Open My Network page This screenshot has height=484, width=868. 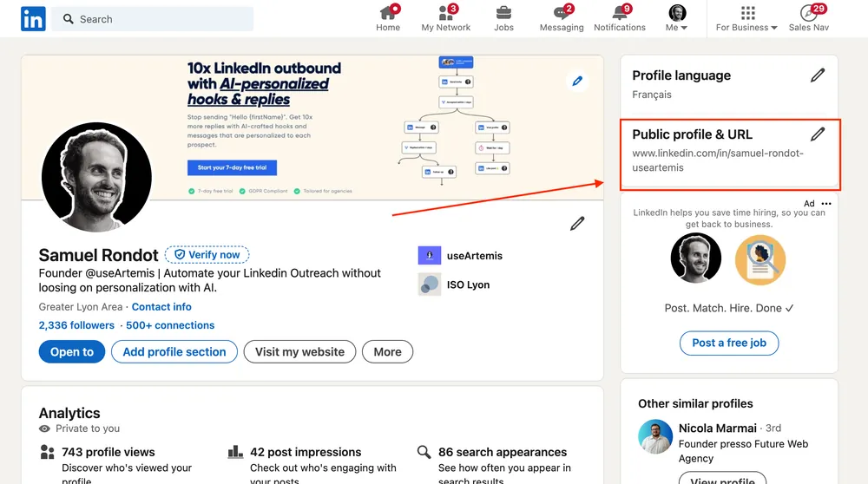tap(445, 19)
